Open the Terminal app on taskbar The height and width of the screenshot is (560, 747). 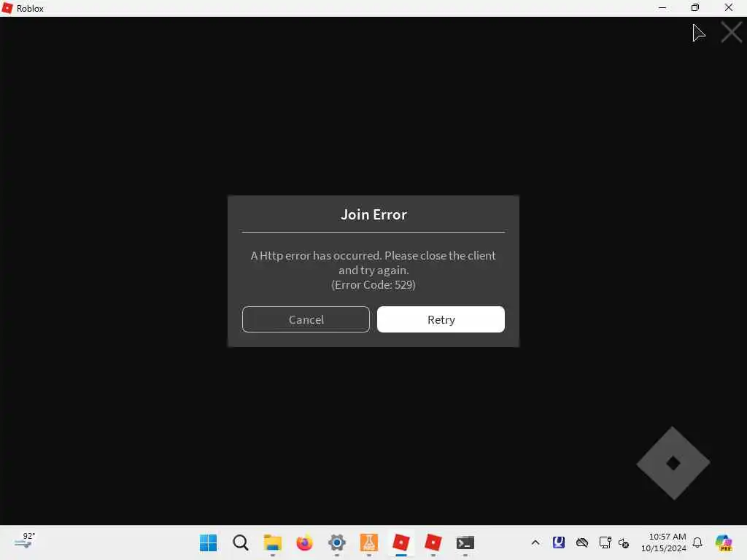(x=465, y=542)
